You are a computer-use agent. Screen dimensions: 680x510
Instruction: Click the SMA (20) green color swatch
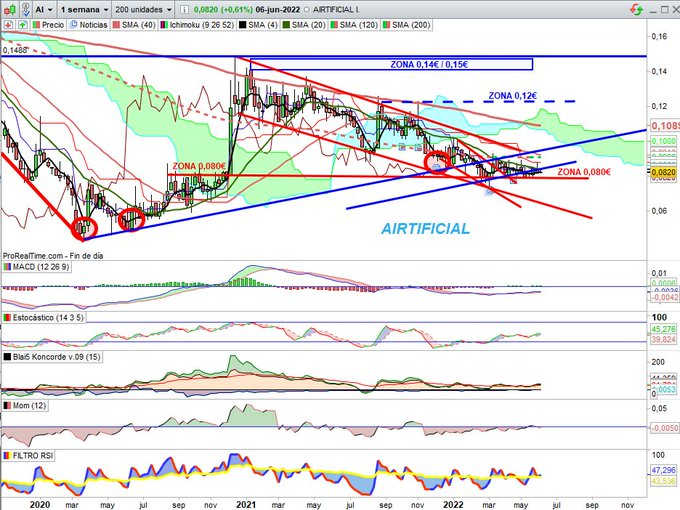[x=286, y=25]
